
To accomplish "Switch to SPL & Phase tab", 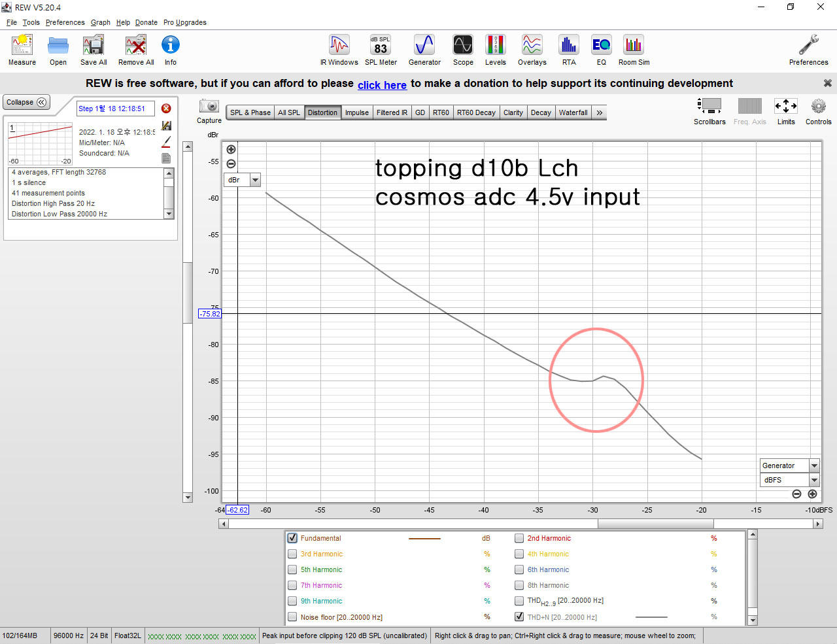I will tap(250, 112).
